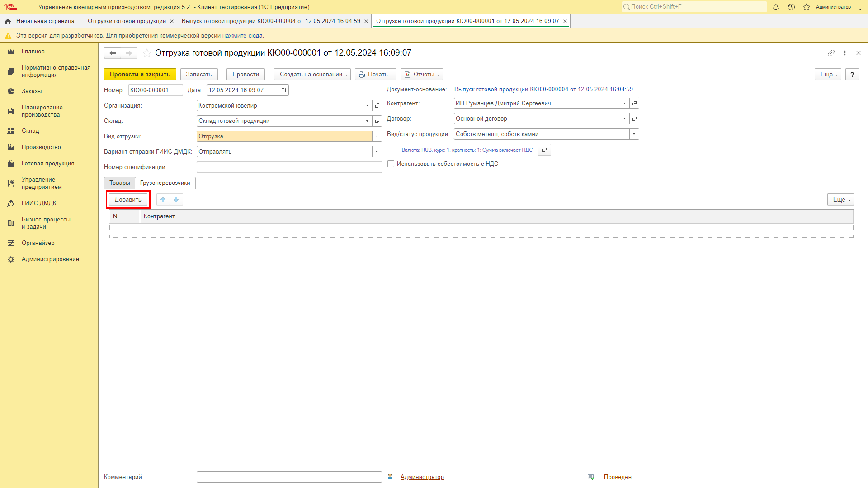This screenshot has height=488, width=868.
Task: Expand Вид отгрузки dropdown
Action: click(377, 136)
